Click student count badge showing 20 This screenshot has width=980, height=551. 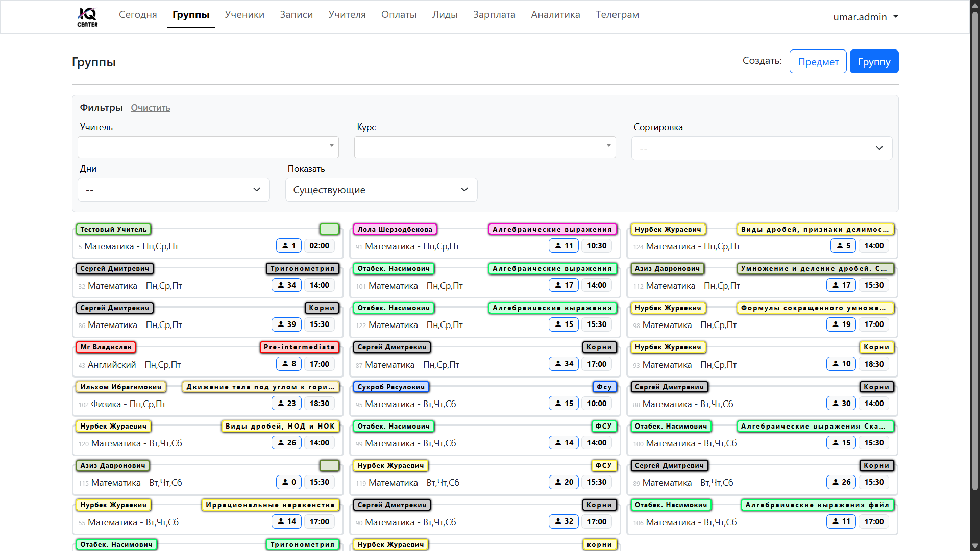click(563, 482)
